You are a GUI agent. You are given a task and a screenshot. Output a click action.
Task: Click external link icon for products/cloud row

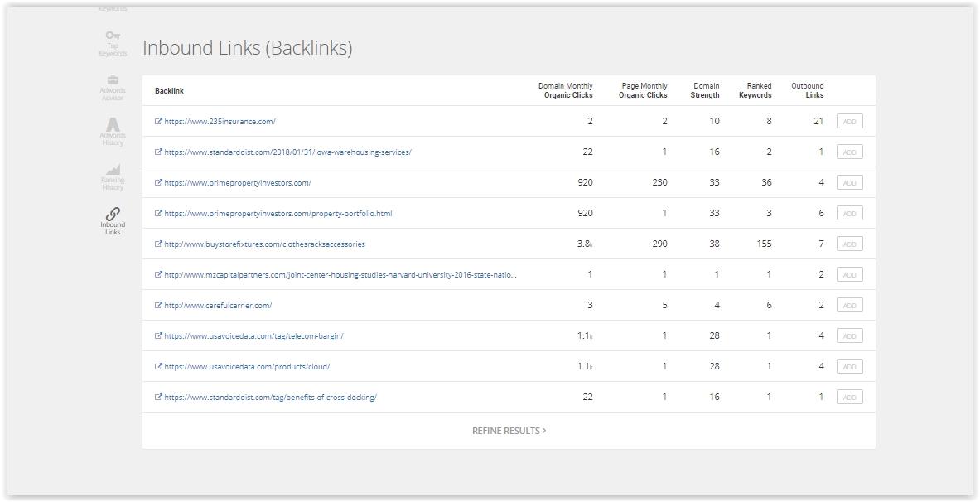point(158,366)
